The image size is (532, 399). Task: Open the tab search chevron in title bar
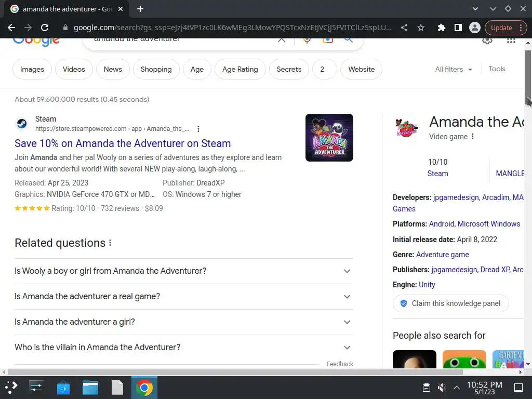(x=475, y=9)
